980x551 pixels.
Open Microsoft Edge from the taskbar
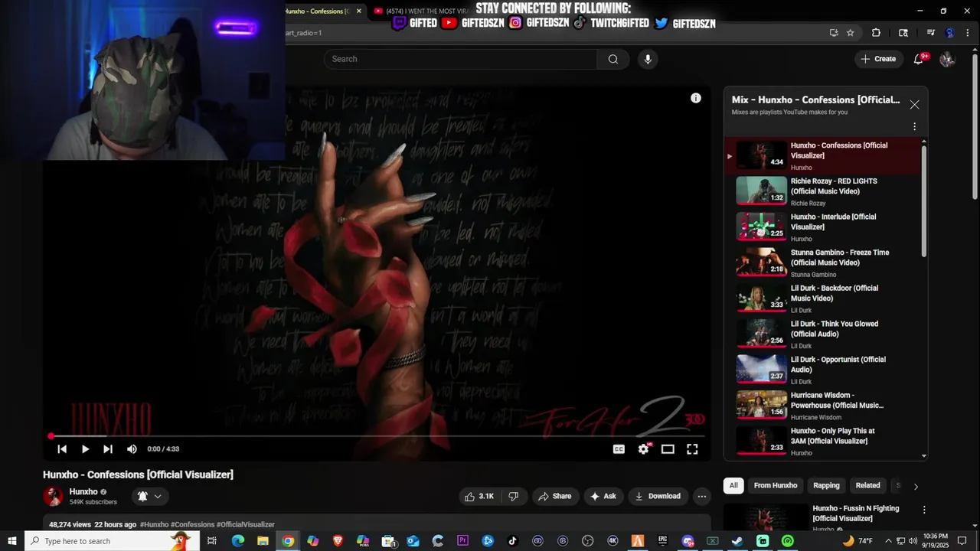point(238,541)
